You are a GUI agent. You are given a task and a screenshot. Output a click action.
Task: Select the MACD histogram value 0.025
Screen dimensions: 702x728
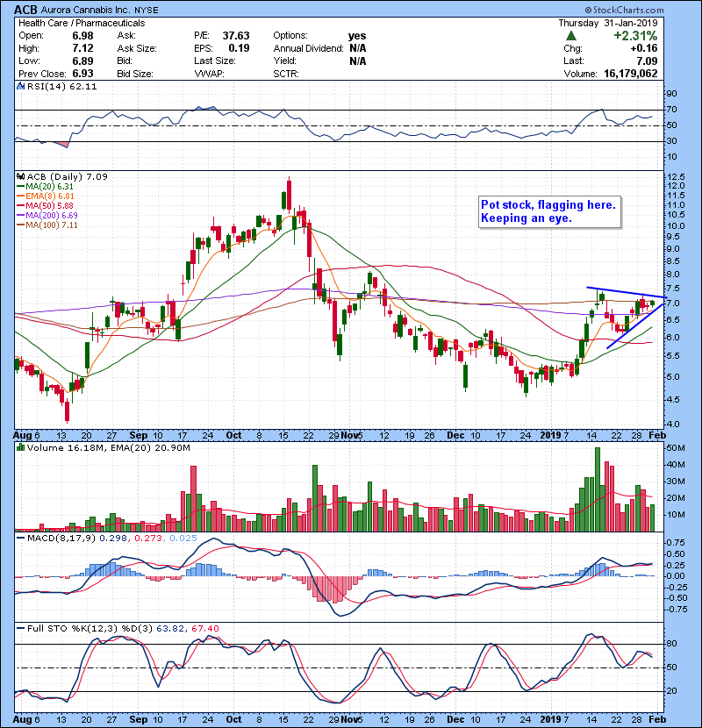[183, 539]
